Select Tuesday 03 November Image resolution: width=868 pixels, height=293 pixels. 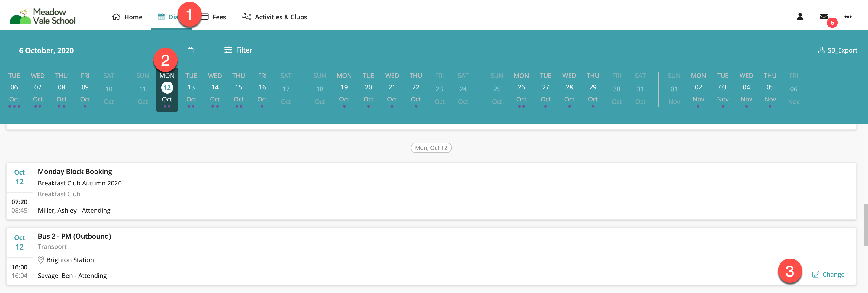click(x=723, y=89)
